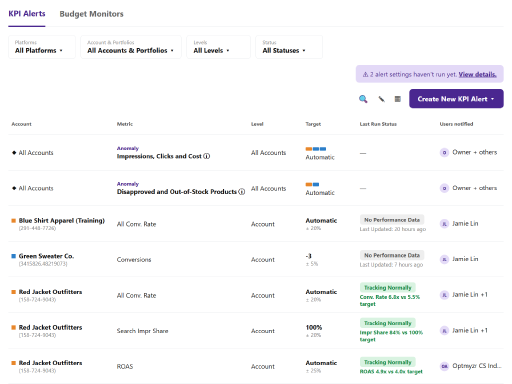Click blue platform icon for Green Sweater Co.
The width and height of the screenshot is (512, 384).
pos(14,256)
